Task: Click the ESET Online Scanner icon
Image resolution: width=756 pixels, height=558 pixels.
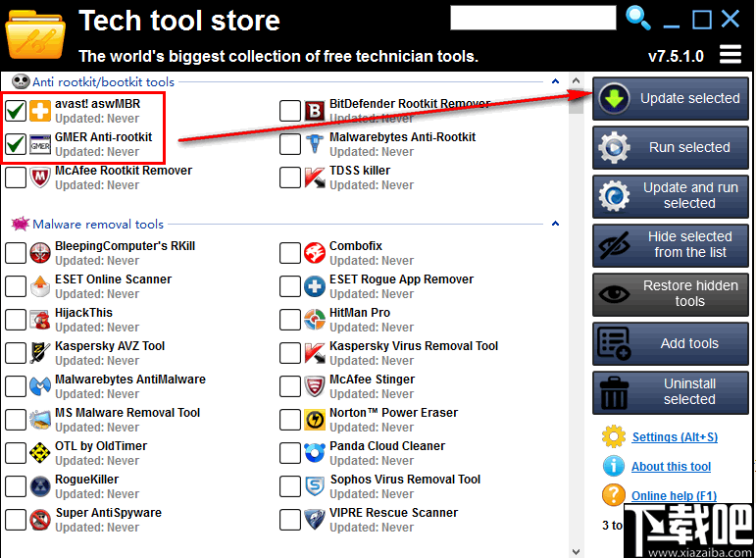Action: pyautogui.click(x=40, y=286)
